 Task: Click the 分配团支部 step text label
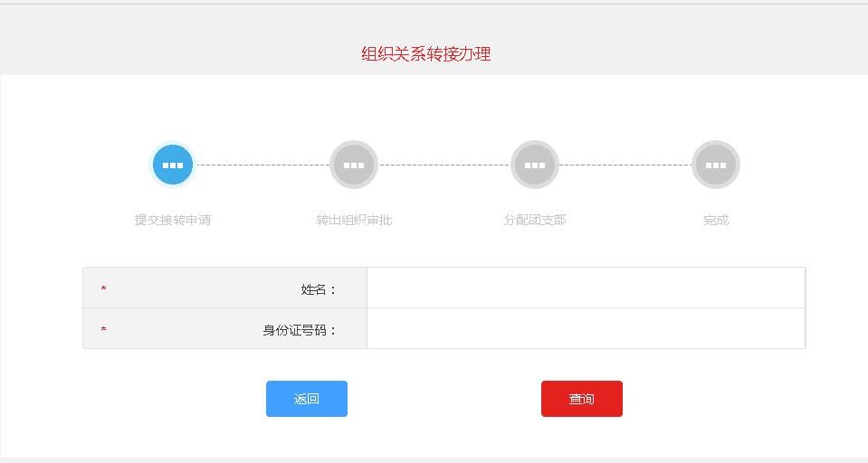535,220
